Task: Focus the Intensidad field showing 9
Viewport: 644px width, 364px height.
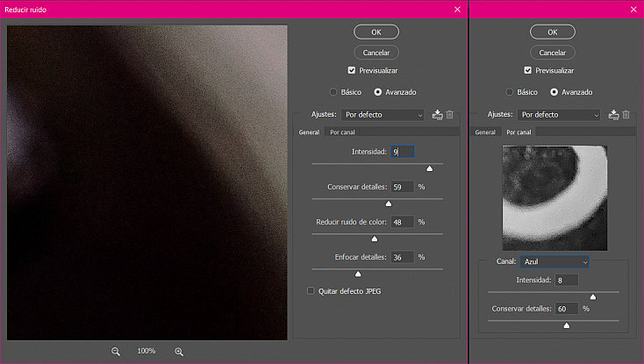Action: pos(403,152)
